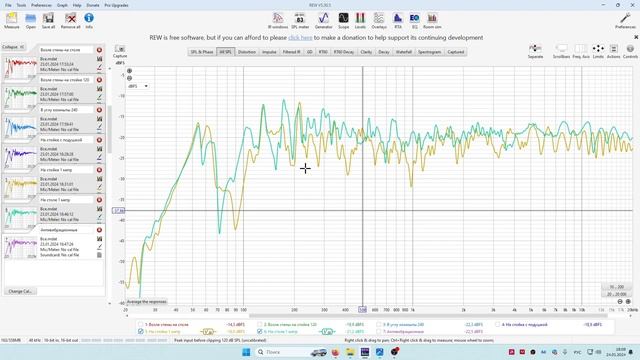640x360 pixels.
Task: Enable trace 4 checkbox in legend
Action: 497,324
